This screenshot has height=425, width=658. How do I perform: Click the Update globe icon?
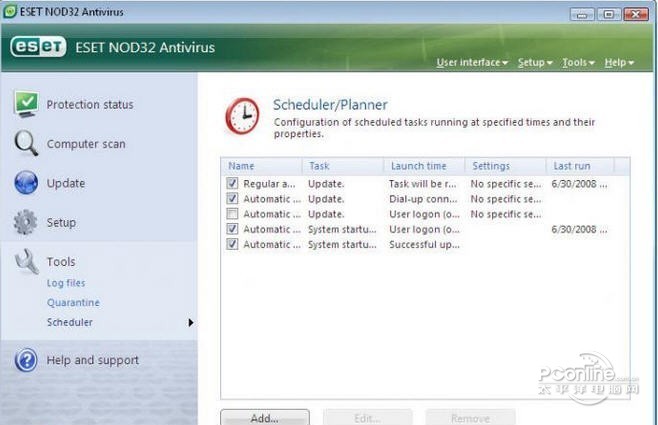click(26, 183)
